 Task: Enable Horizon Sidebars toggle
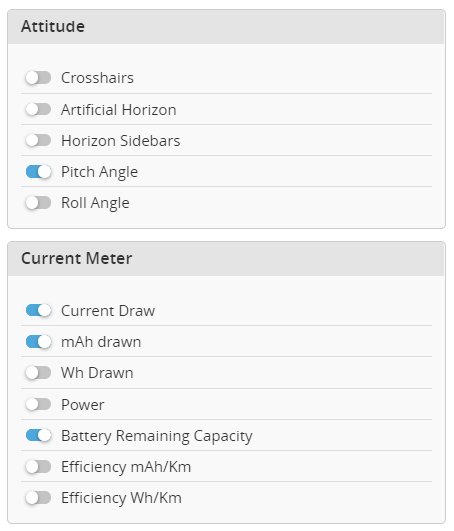pyautogui.click(x=38, y=140)
